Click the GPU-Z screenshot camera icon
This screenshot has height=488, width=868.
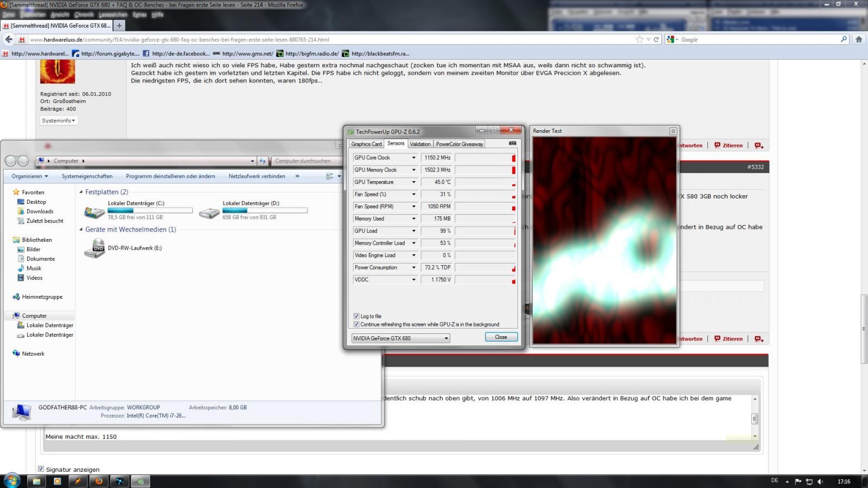pyautogui.click(x=513, y=144)
